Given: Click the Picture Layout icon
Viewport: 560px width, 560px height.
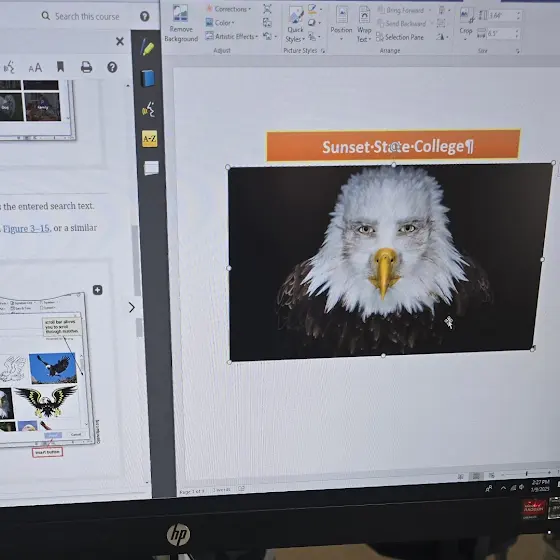Looking at the screenshot, I should click(x=312, y=36).
